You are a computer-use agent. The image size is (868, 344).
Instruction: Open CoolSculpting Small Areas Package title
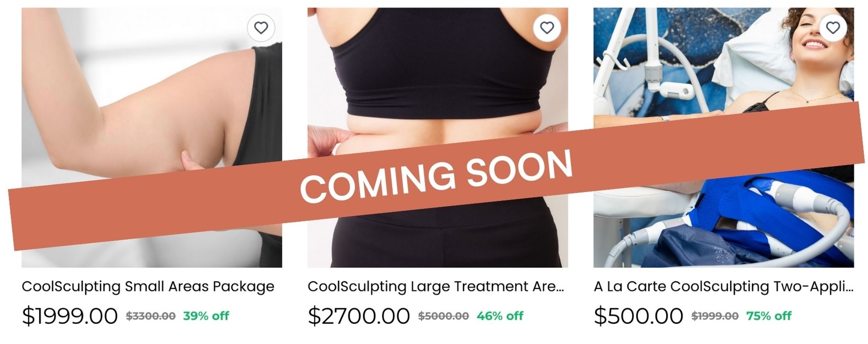point(148,287)
